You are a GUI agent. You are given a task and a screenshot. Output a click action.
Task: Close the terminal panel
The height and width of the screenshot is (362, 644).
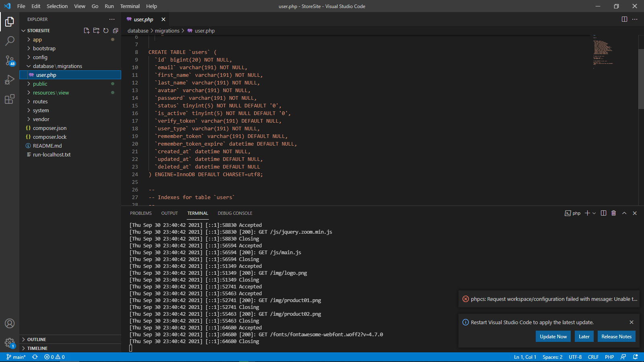635,213
